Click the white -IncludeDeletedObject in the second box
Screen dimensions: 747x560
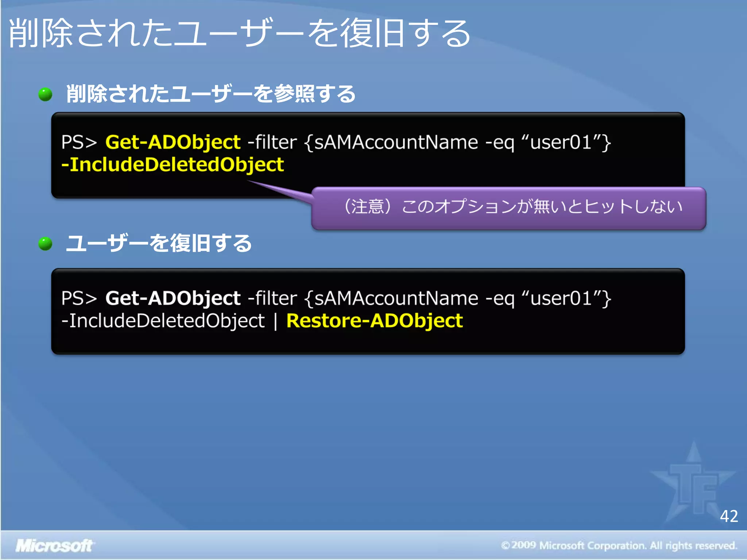(x=163, y=321)
